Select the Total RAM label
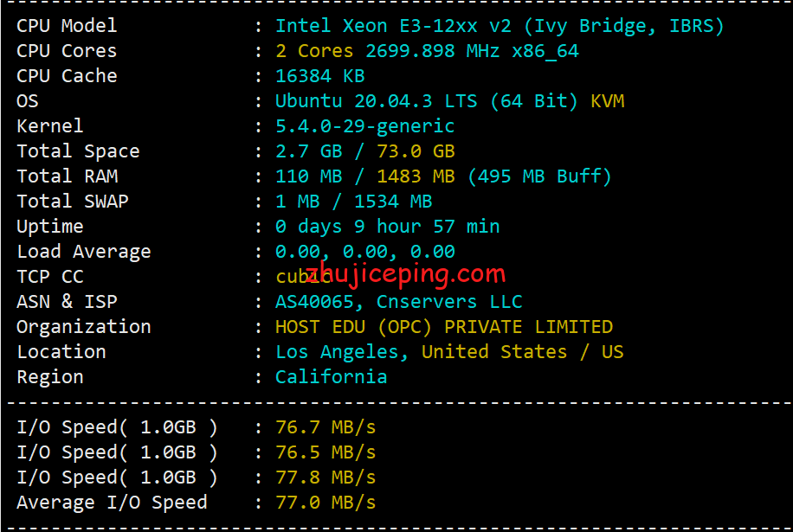 [68, 176]
